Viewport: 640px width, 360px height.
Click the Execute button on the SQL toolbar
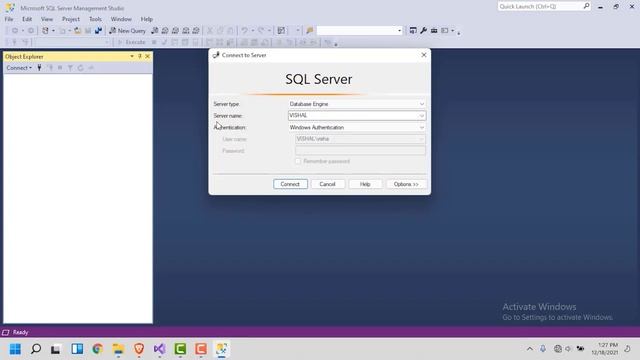coord(131,42)
